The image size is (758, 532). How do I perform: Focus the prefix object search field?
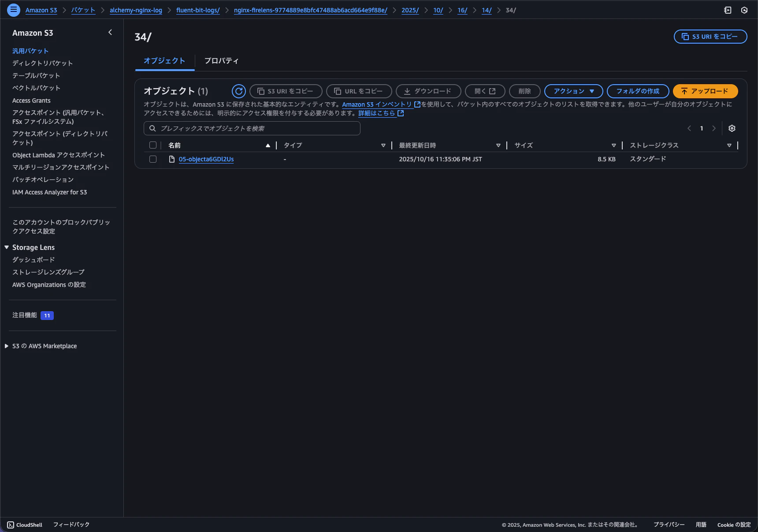252,128
